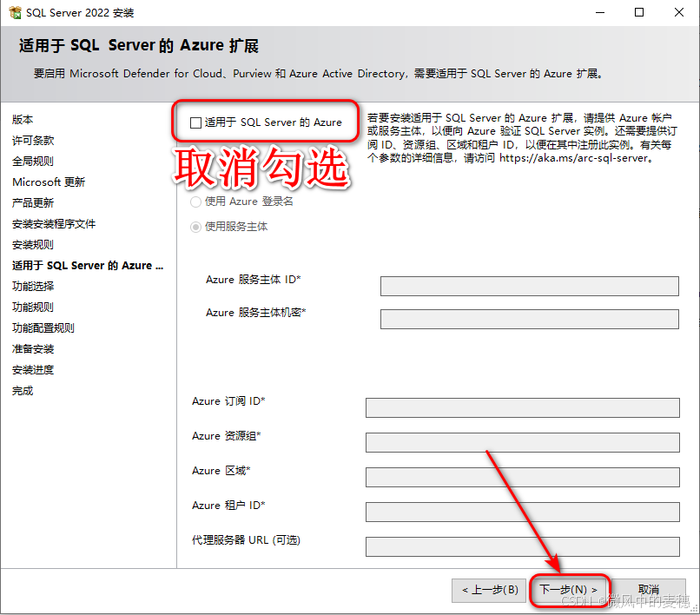The image size is (700, 615).
Task: Click the 代理服务器 URL input field
Action: [x=522, y=546]
